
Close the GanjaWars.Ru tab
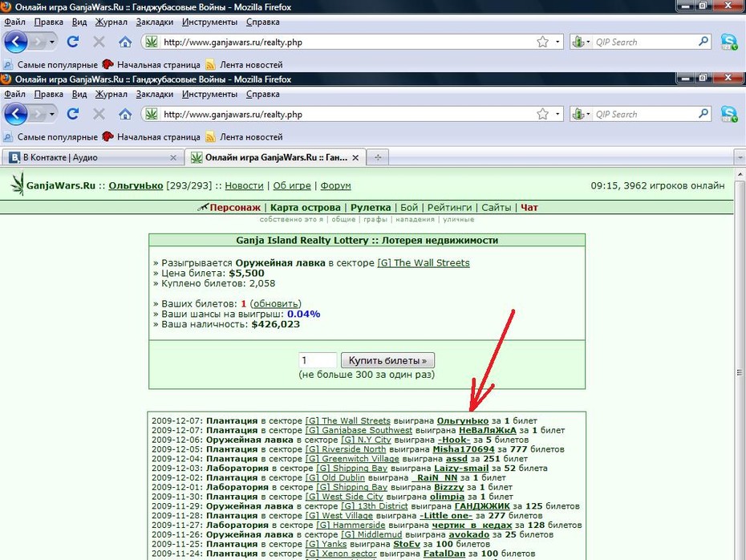[355, 158]
